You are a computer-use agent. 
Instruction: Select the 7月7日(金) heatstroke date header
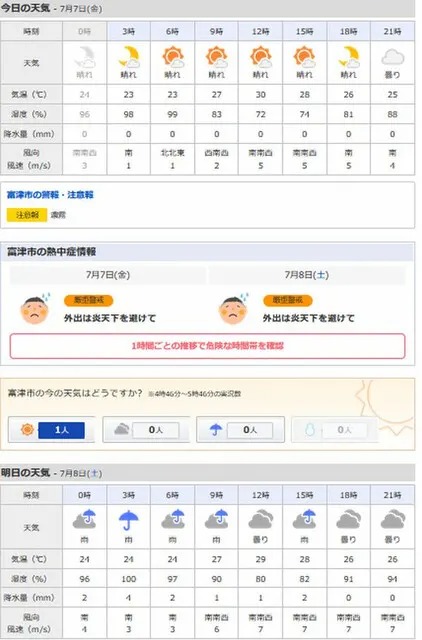click(108, 275)
